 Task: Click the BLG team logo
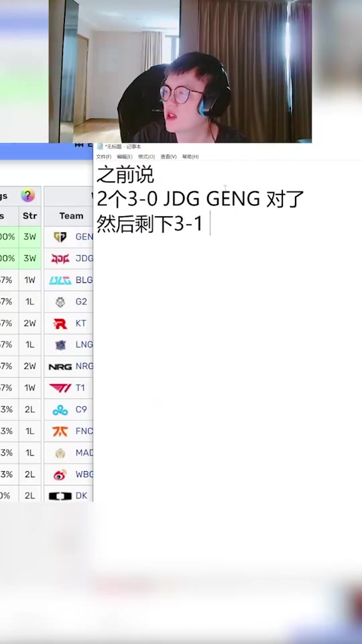pos(60,280)
